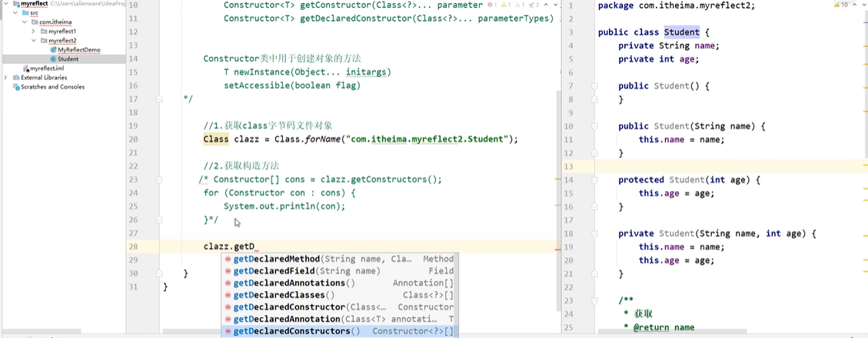Image resolution: width=868 pixels, height=338 pixels.
Task: Click line number 28 in left gutter
Action: (x=133, y=246)
